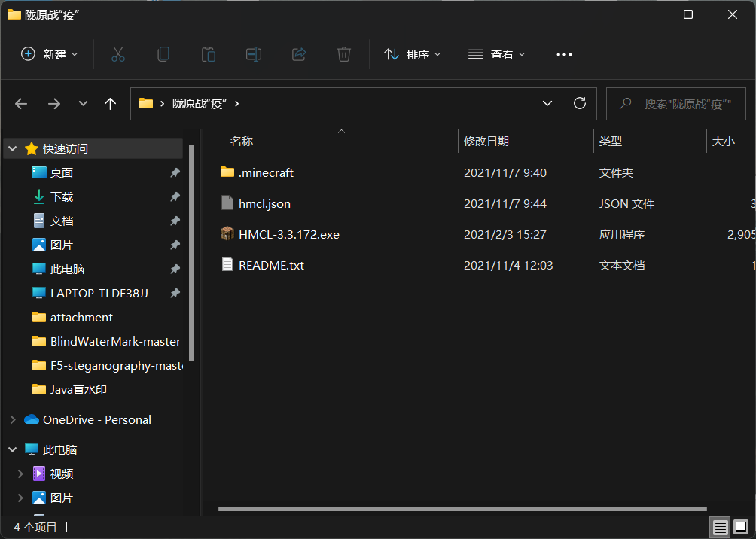Go back with the left arrow
Screen dimensions: 756x539
pyautogui.click(x=21, y=104)
